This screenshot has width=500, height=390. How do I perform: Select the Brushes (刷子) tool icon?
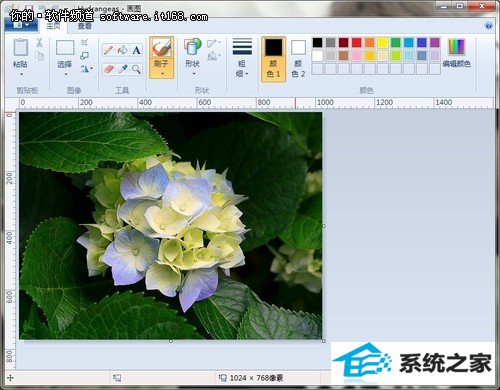point(161,48)
